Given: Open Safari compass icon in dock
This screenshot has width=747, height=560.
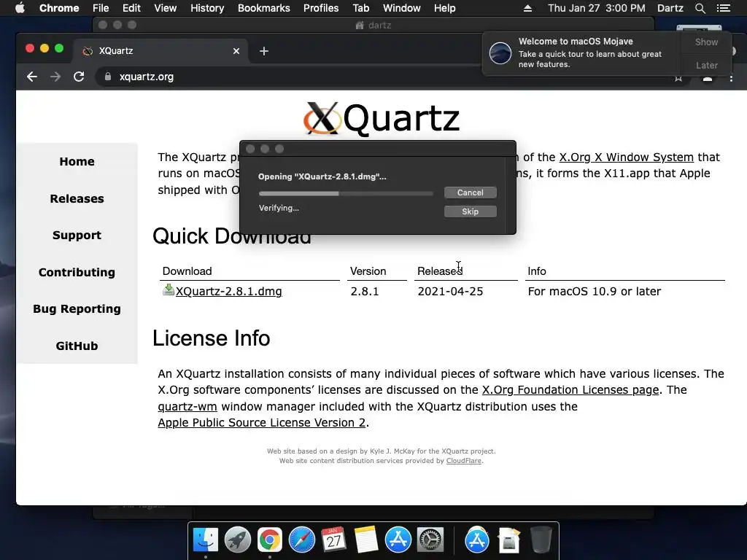Looking at the screenshot, I should [x=301, y=540].
